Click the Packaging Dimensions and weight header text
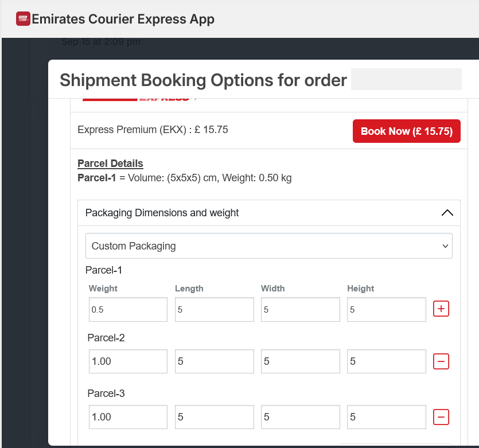This screenshot has height=448, width=479. click(162, 213)
